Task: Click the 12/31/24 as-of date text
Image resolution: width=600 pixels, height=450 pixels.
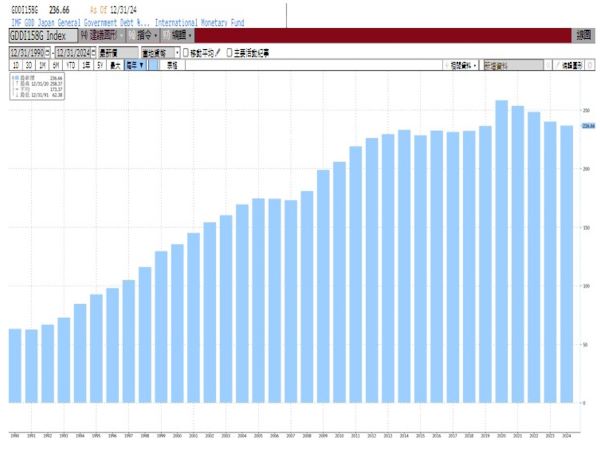Action: click(123, 10)
